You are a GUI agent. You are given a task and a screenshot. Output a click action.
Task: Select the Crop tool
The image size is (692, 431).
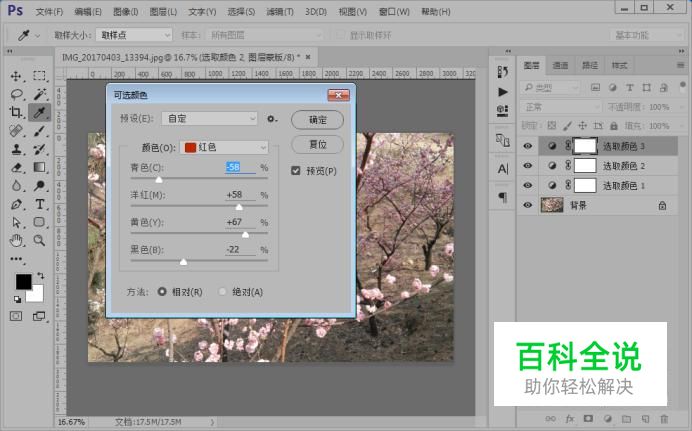tap(16, 112)
